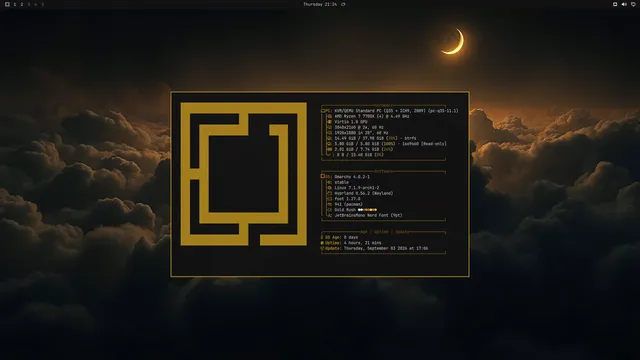640x360 pixels.
Task: Click the update indicator icon beside the clock
Action: 343,4
